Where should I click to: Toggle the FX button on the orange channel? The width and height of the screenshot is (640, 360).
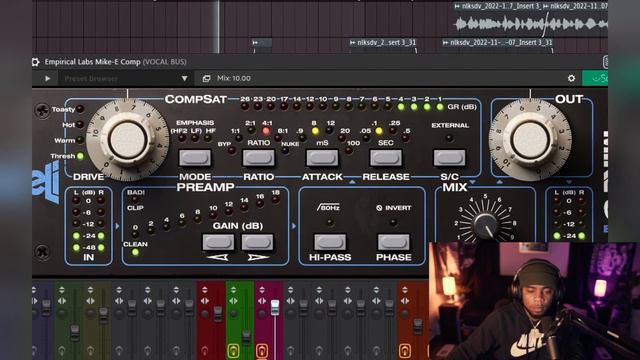[404, 350]
